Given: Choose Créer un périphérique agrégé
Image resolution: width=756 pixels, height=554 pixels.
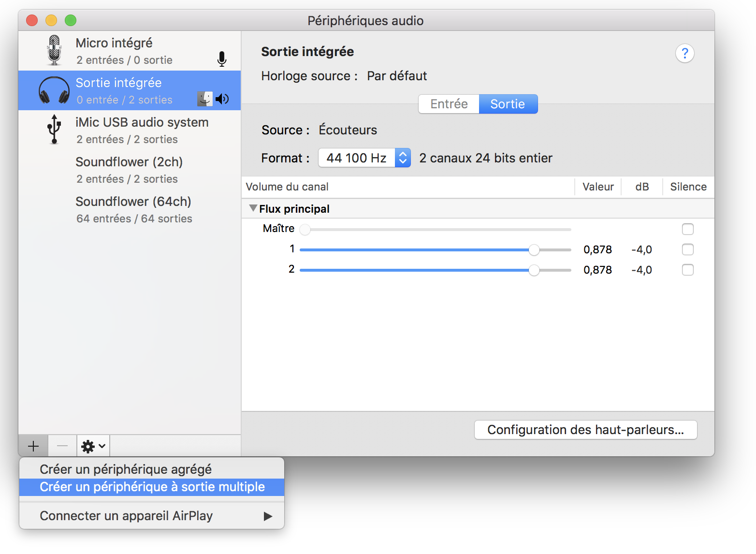Looking at the screenshot, I should (152, 469).
